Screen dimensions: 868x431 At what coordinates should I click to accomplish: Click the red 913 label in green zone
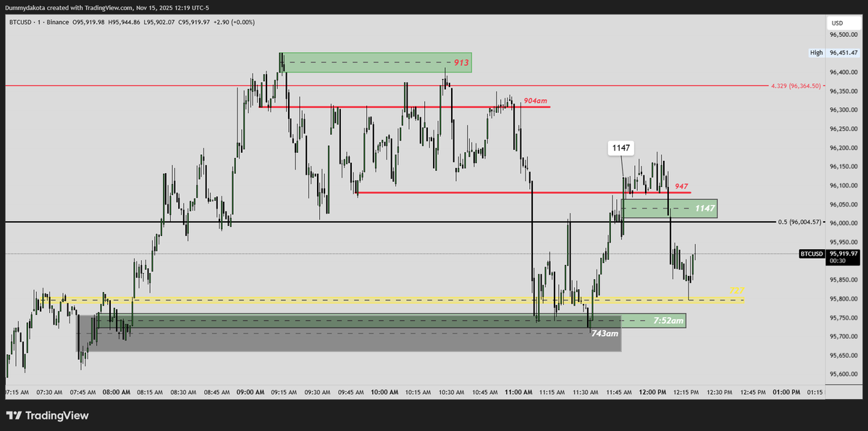pos(462,63)
